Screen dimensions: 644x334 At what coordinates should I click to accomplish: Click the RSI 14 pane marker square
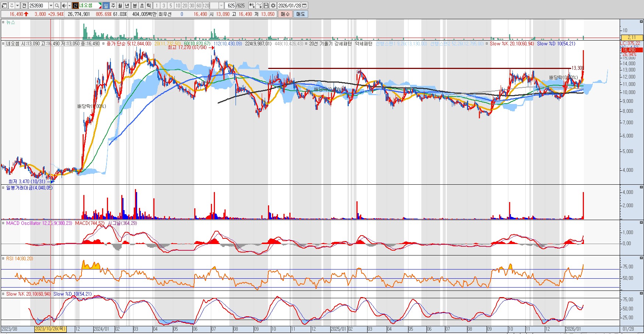coord(3,258)
